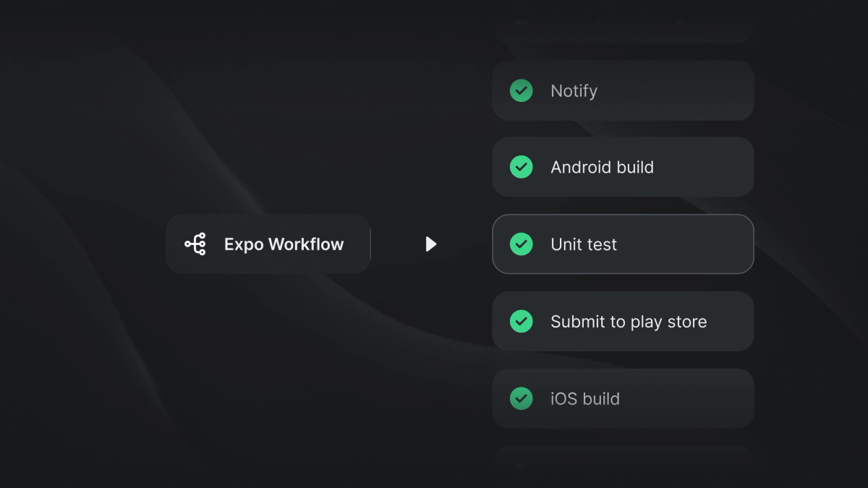The height and width of the screenshot is (488, 868).
Task: Click the iOS build completion checkmark
Action: (522, 398)
